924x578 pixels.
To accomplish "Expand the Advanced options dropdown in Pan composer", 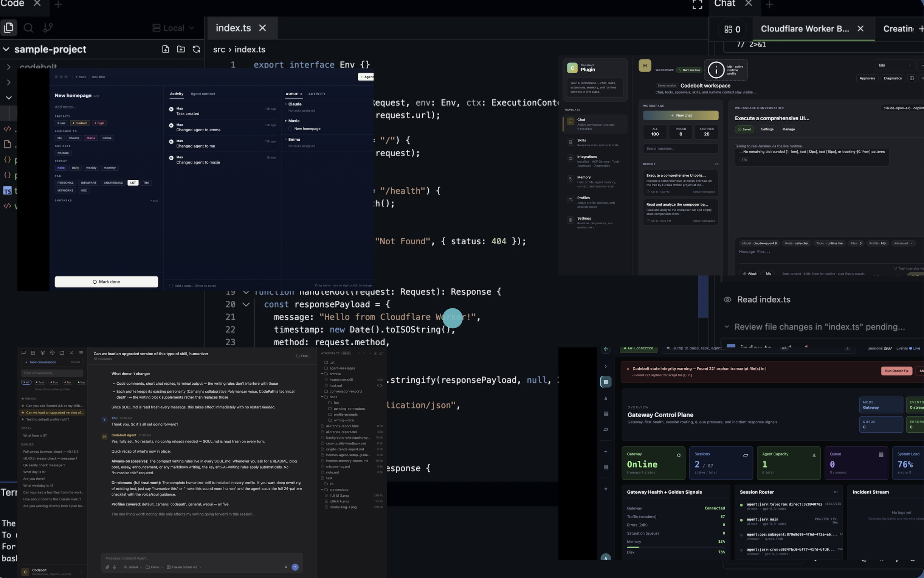I will (903, 244).
